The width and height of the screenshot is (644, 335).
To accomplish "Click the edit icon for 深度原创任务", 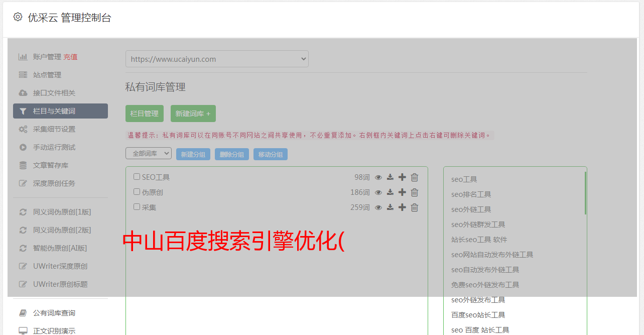I will pyautogui.click(x=23, y=183).
